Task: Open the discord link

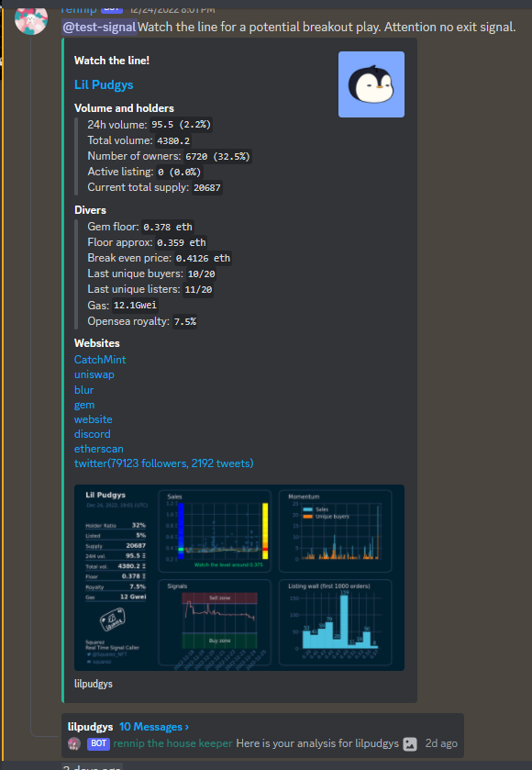Action: (93, 433)
